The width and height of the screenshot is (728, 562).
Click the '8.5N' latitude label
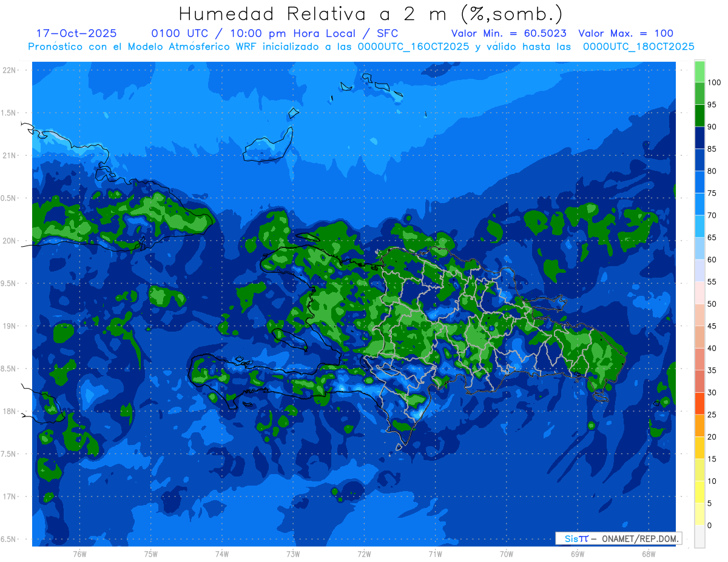8,369
